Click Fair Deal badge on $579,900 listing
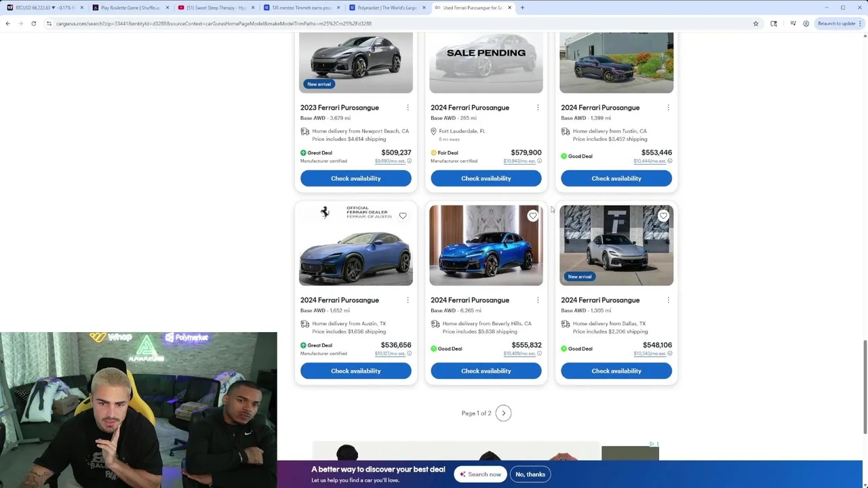The image size is (868, 488). (444, 153)
